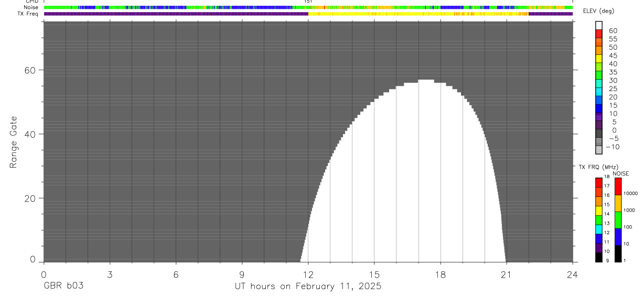The width and height of the screenshot is (644, 297).
Task: Click the '12' hour tick on time axis
Action: click(308, 274)
